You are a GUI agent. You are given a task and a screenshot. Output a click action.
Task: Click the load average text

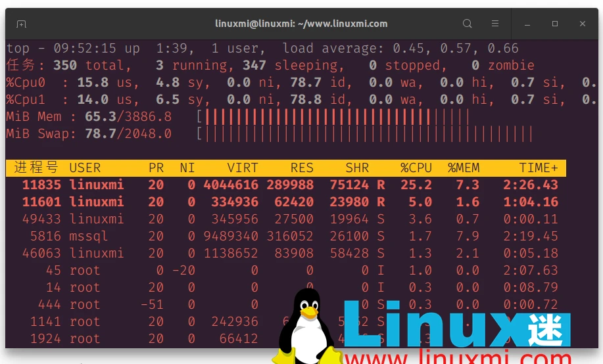pyautogui.click(x=400, y=49)
